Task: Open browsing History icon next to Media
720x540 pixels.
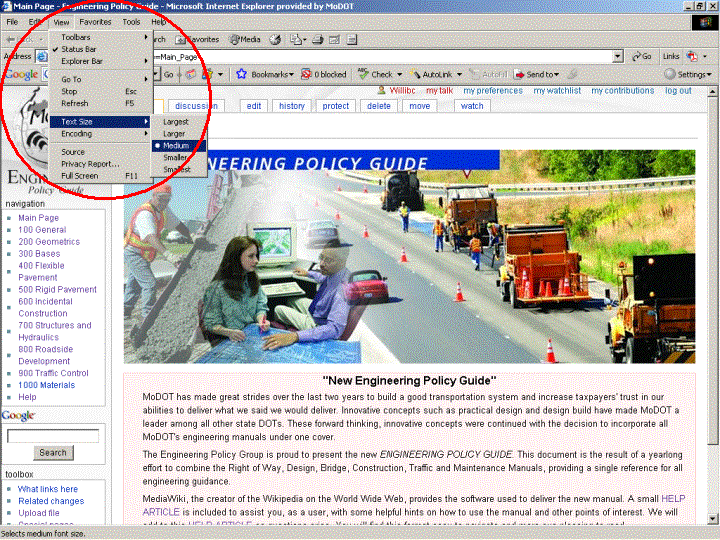Action: [x=275, y=39]
